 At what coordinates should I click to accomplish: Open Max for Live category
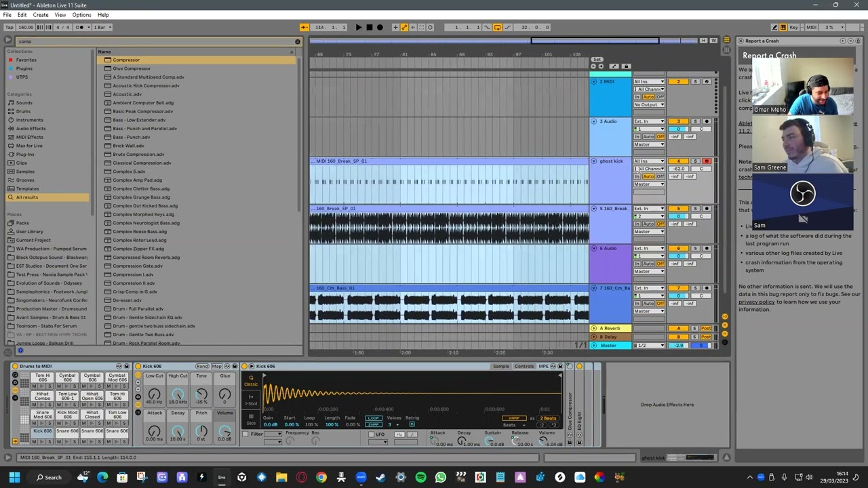click(x=29, y=146)
